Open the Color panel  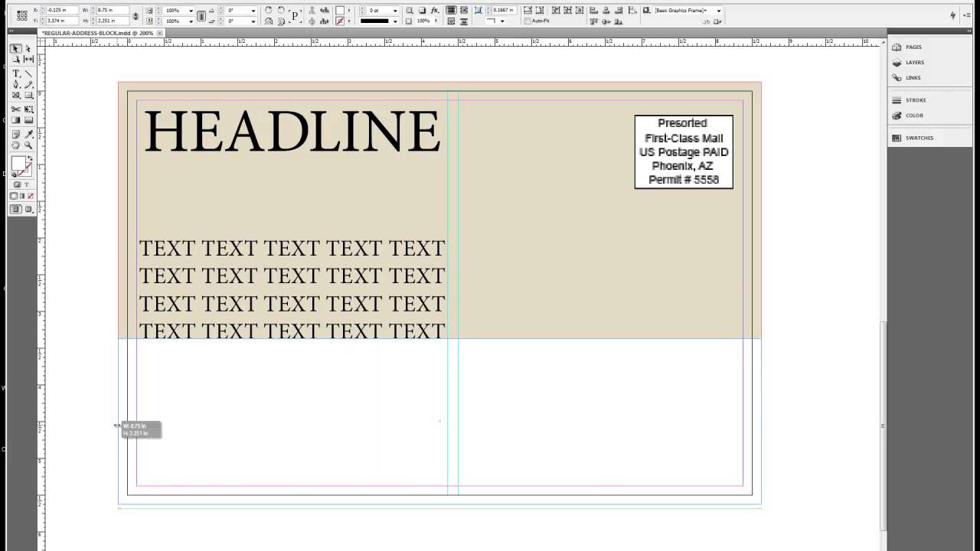908,116
